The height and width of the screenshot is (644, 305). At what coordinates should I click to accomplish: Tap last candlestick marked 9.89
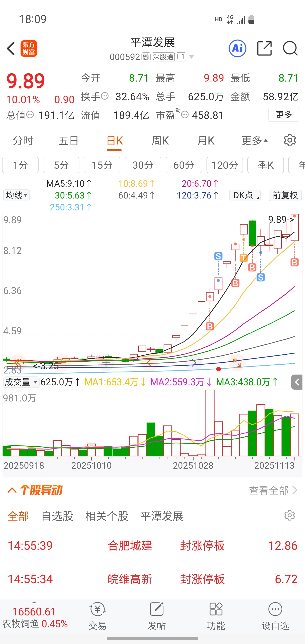tap(295, 227)
